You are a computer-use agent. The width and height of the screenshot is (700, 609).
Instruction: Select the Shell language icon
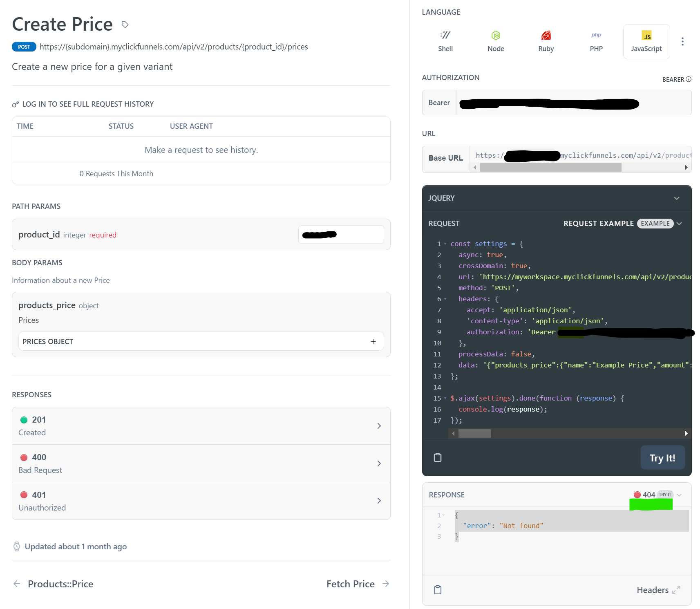pyautogui.click(x=445, y=36)
